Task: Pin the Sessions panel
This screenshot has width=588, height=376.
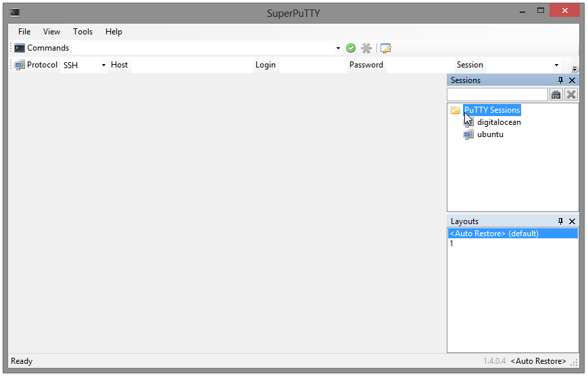Action: pos(560,80)
